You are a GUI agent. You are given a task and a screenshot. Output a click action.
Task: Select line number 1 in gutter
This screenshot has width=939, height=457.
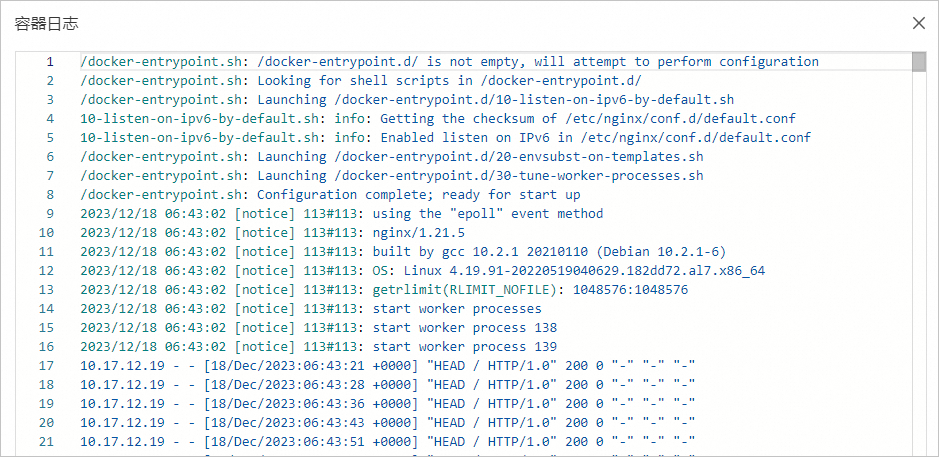click(x=49, y=62)
